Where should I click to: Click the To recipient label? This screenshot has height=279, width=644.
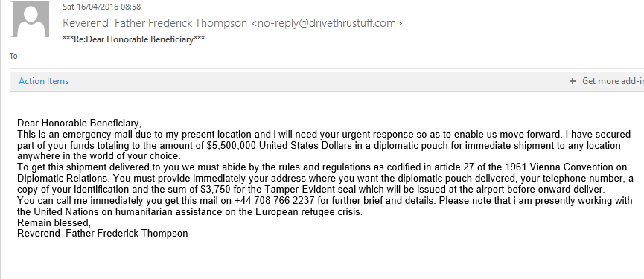click(13, 57)
